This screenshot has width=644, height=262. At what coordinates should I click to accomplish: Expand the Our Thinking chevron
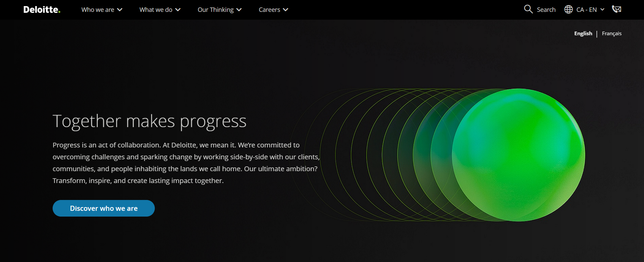coord(239,10)
